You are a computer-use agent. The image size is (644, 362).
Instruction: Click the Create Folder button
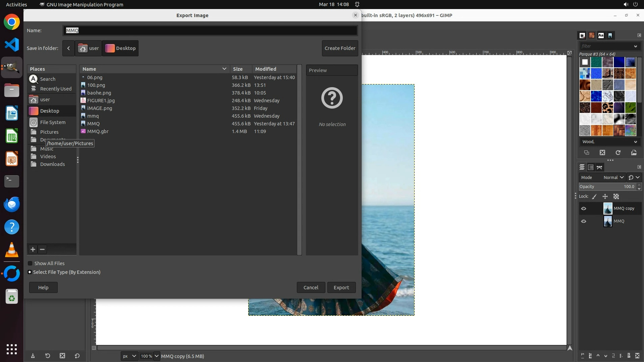pyautogui.click(x=340, y=48)
